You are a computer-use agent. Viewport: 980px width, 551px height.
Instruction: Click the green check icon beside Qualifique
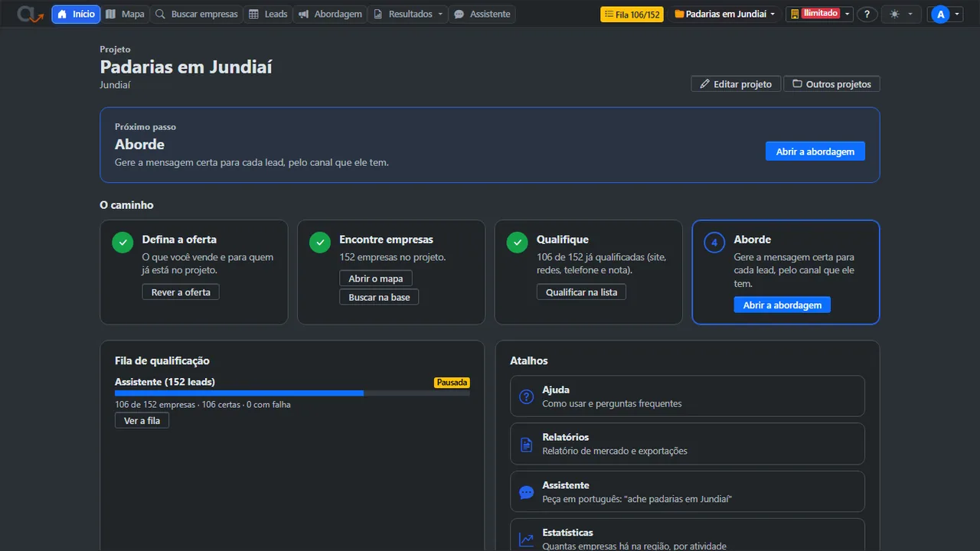(x=518, y=243)
